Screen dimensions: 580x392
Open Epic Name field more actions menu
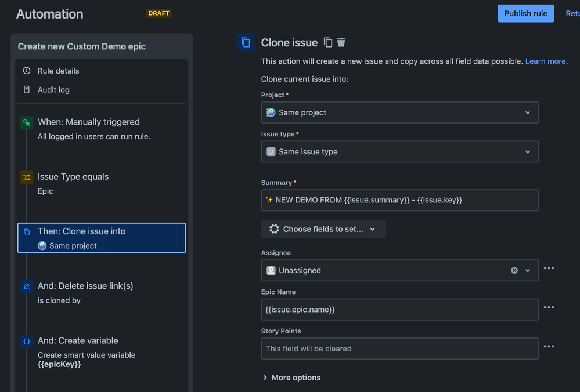(549, 307)
